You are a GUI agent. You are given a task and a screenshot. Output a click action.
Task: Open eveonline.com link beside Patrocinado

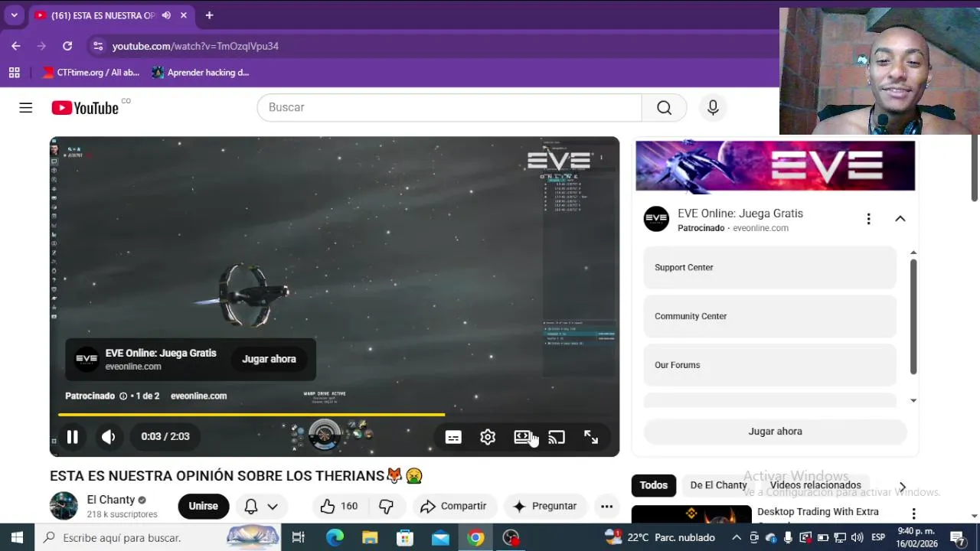pyautogui.click(x=198, y=396)
